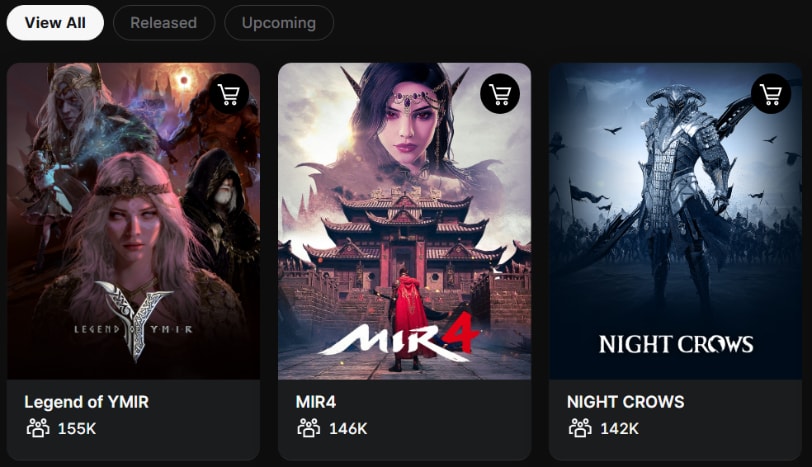Viewport: 812px width, 467px height.
Task: Click the NIGHT CROWS logo on the artwork
Action: pyautogui.click(x=676, y=344)
